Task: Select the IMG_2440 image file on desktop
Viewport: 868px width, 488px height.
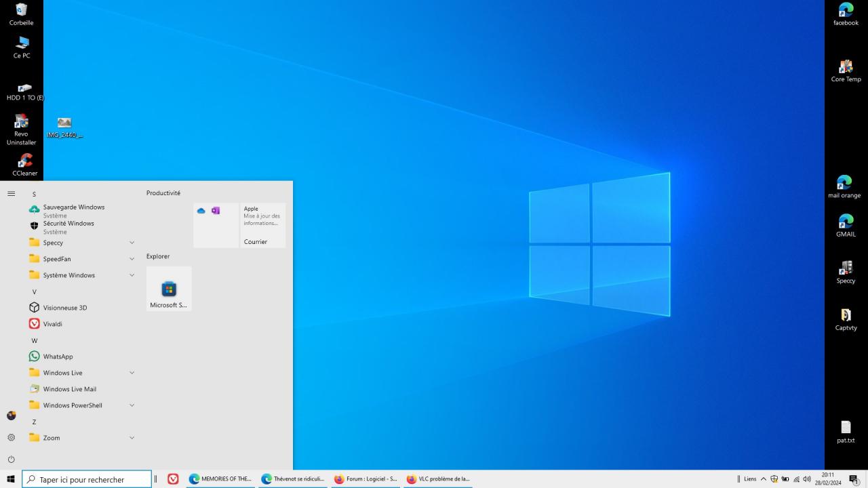Action: [x=64, y=127]
